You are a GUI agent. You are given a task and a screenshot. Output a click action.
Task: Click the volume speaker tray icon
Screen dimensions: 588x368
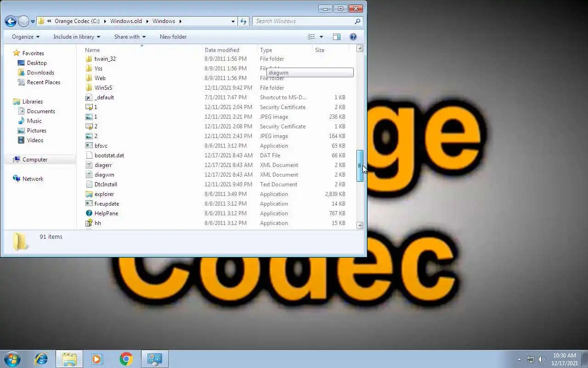click(542, 359)
